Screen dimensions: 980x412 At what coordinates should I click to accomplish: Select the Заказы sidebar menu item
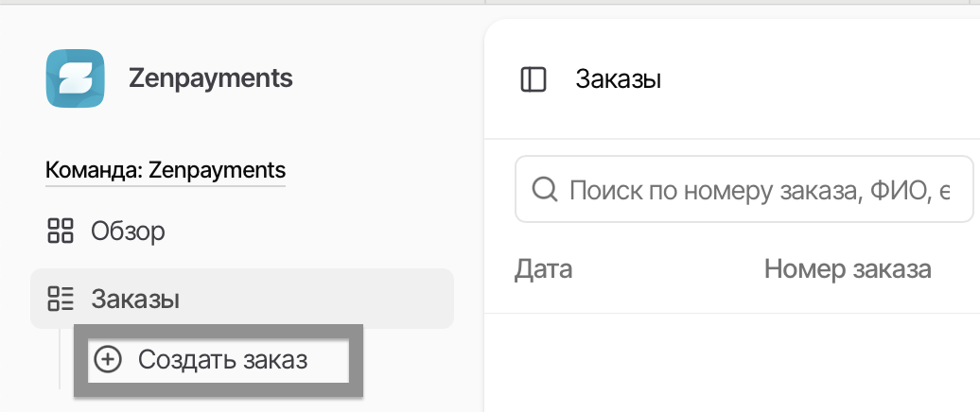click(x=136, y=300)
